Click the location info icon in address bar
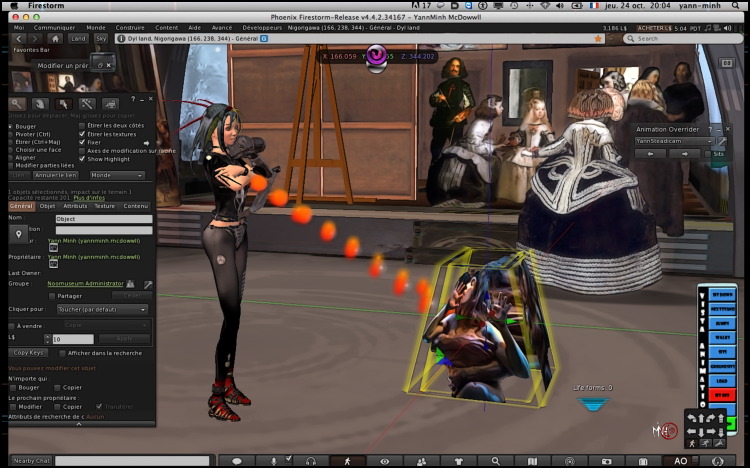 click(121, 39)
